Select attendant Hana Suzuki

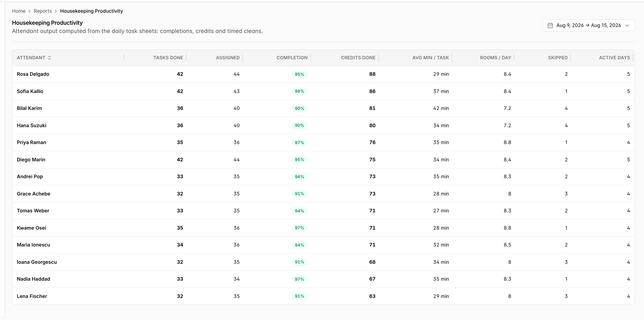[32, 126]
